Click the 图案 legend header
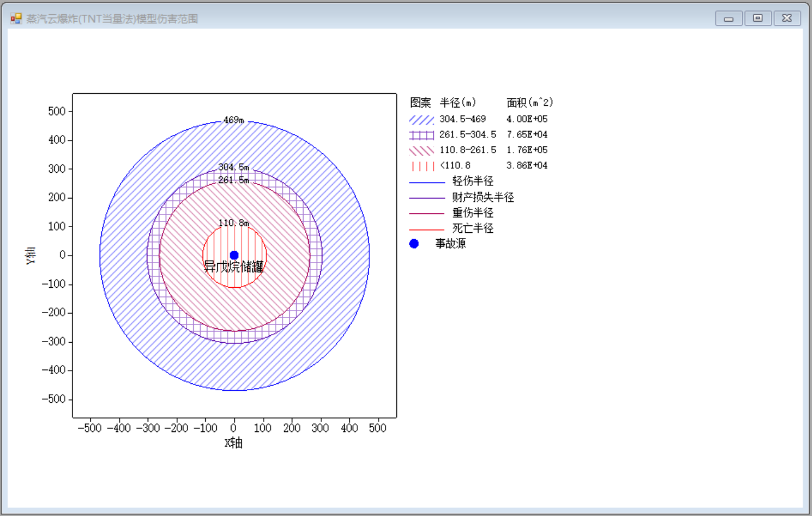Viewport: 812px width, 516px height. coord(420,103)
